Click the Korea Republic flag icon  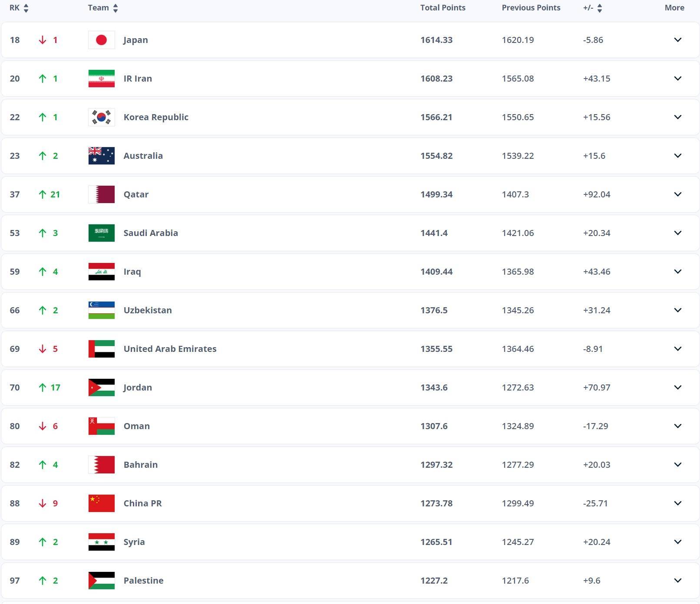pos(101,117)
